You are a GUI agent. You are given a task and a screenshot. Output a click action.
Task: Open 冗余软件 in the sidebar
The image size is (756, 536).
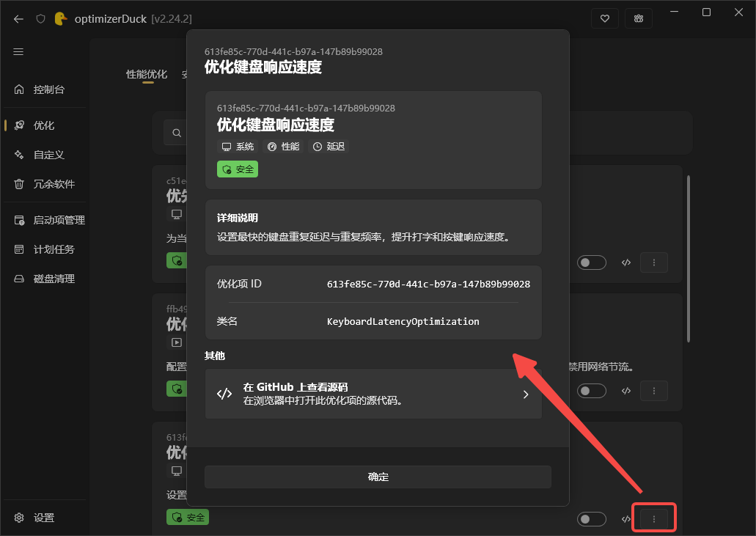[x=45, y=184]
